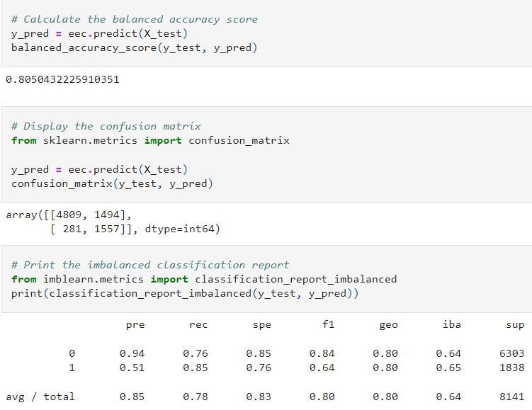Viewport: 532px width, 410px height.
Task: Click the imbalanced classification report comment
Action: tap(150, 265)
